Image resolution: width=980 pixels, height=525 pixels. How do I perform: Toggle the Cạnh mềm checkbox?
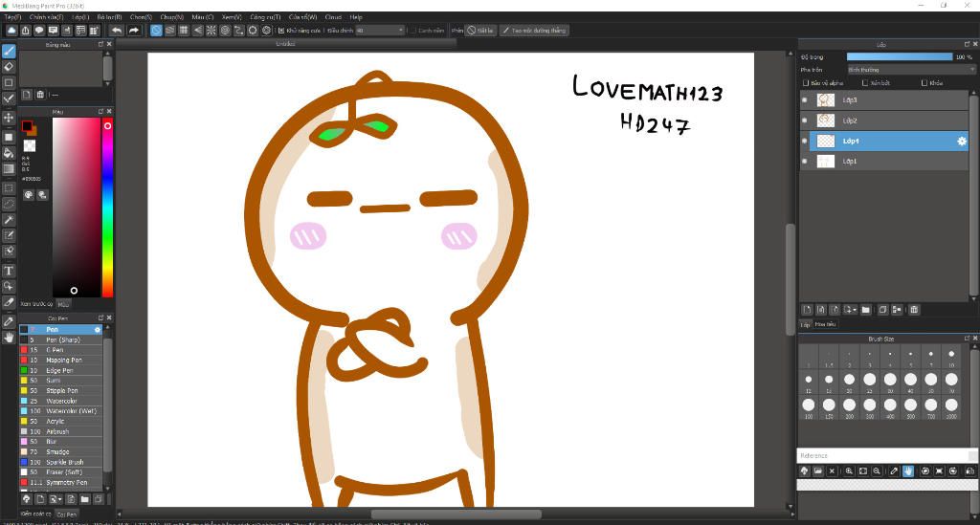[412, 31]
